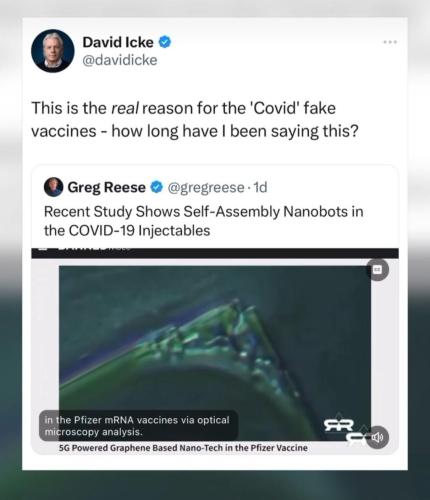Click the italic word real in tweet

tap(124, 108)
